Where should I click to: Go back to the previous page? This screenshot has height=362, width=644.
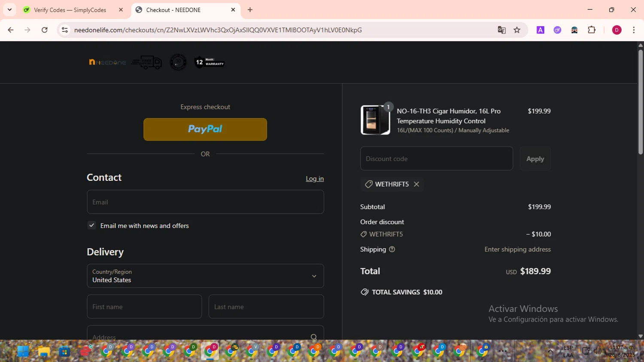click(x=11, y=30)
